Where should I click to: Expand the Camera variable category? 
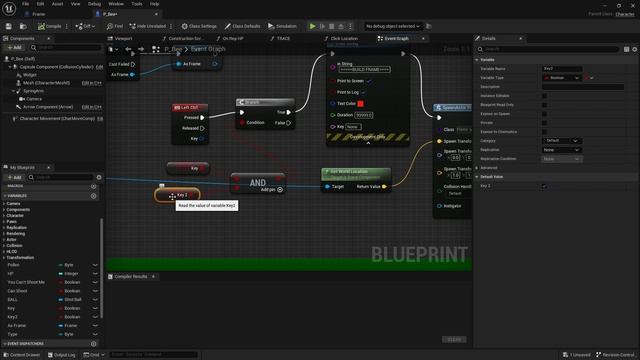coord(4,204)
